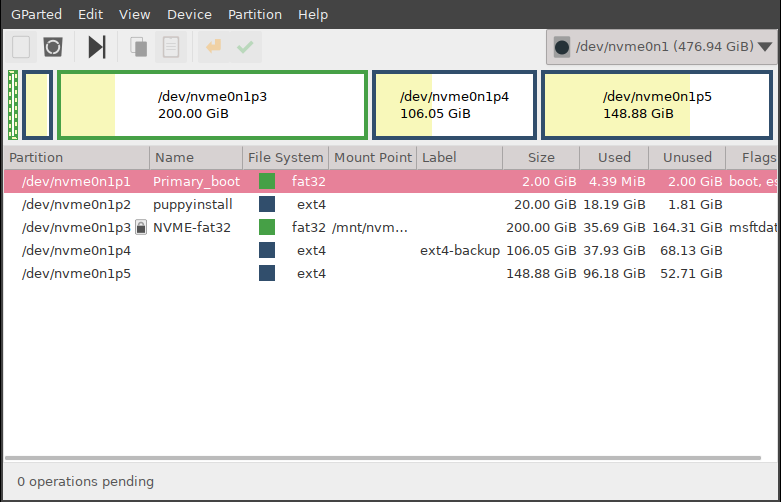Click the msftdata flags cell

753,228
